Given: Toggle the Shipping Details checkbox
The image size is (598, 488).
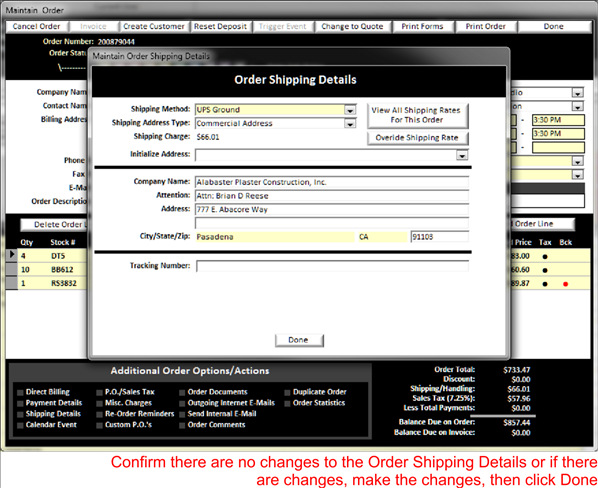Looking at the screenshot, I should (20, 414).
